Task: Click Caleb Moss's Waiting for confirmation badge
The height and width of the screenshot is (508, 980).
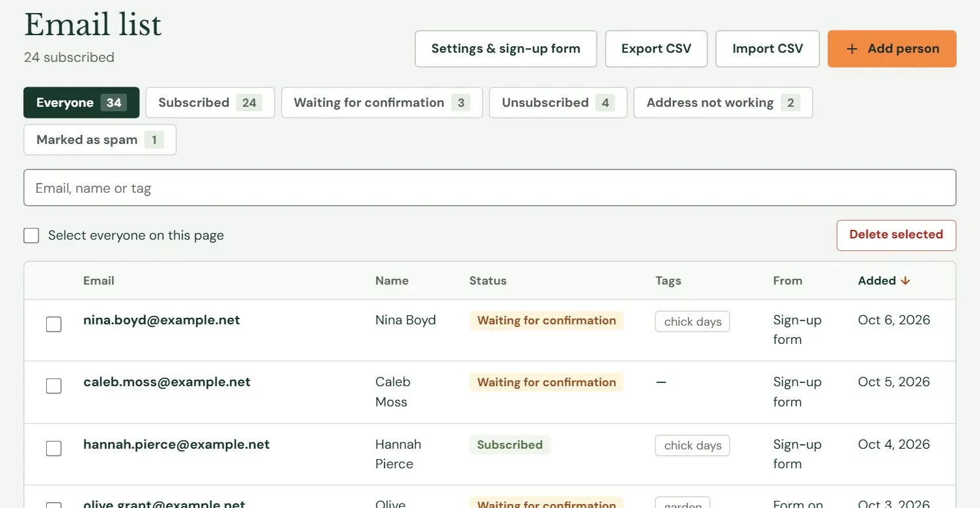Action: point(547,382)
